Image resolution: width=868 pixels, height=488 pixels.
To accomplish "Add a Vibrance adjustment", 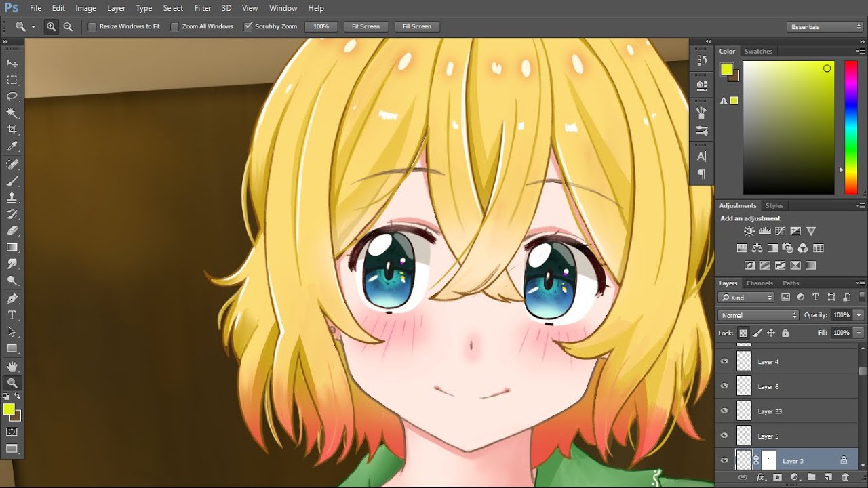I will [x=811, y=231].
